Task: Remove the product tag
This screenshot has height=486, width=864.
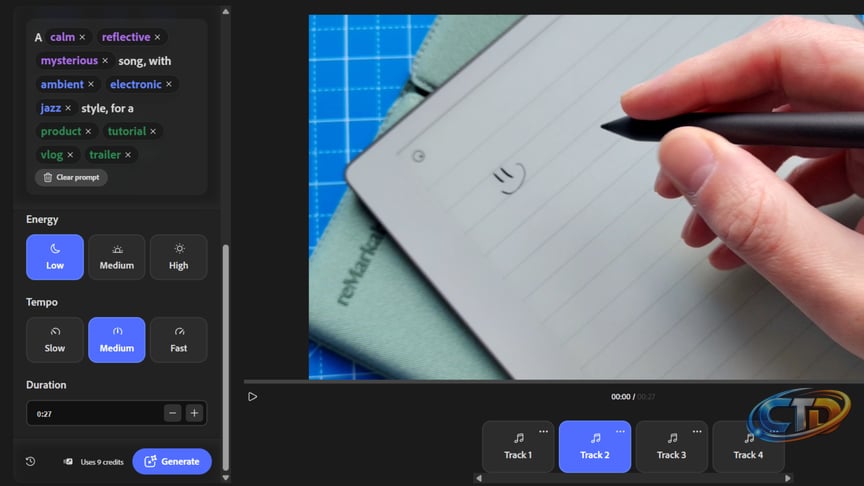Action: (88, 132)
